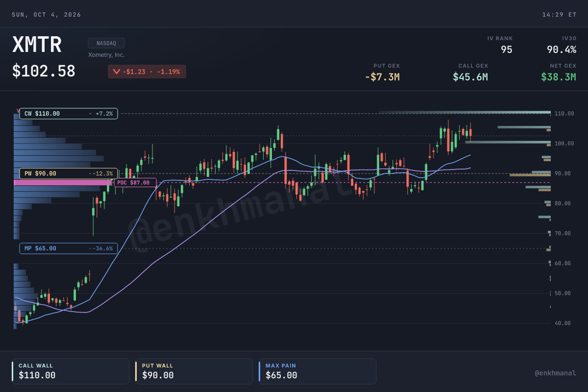
Task: Click the IV30 value 90.4%
Action: 562,49
